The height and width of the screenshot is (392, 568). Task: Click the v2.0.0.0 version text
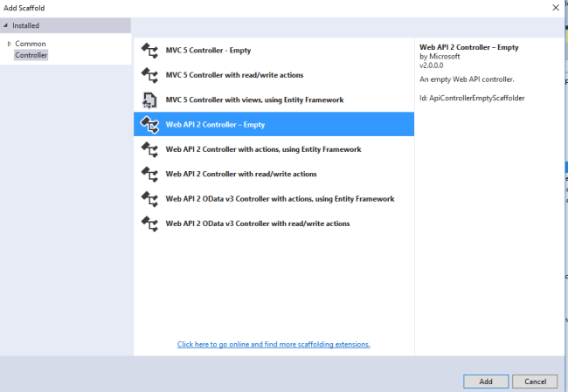432,65
